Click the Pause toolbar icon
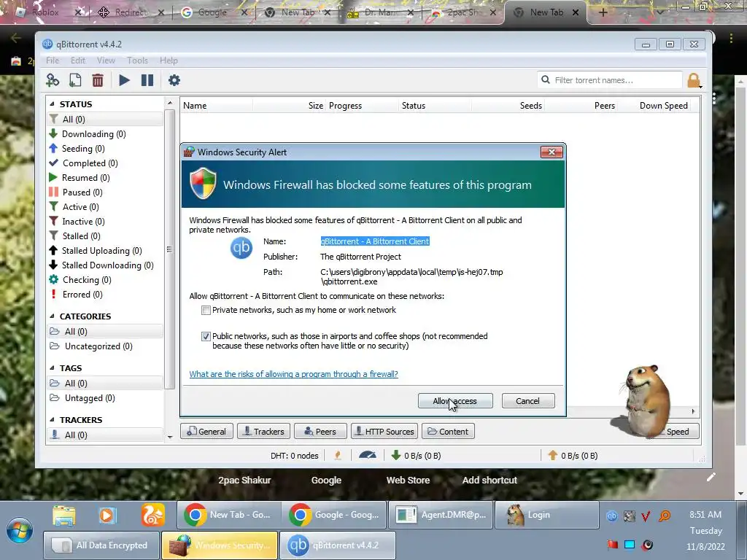This screenshot has width=747, height=560. [147, 80]
